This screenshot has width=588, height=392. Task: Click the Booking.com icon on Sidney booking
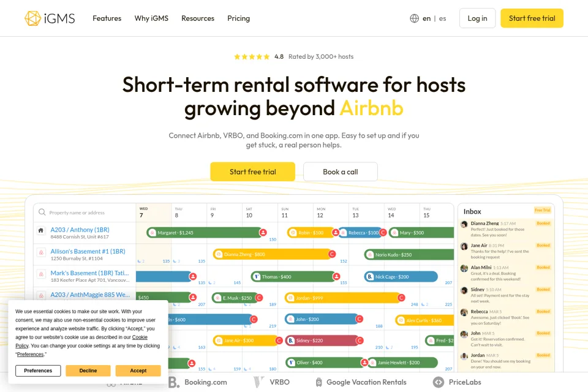[x=290, y=341]
